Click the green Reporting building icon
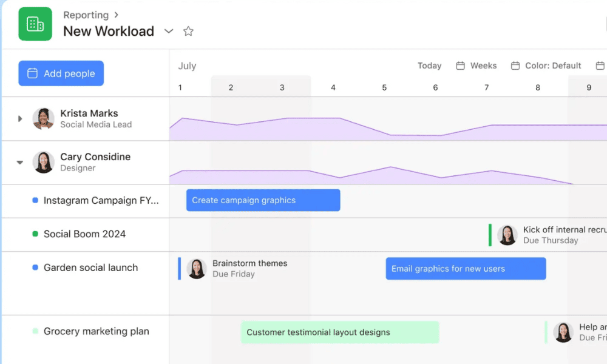Viewport: 607px width, 364px height. (35, 24)
